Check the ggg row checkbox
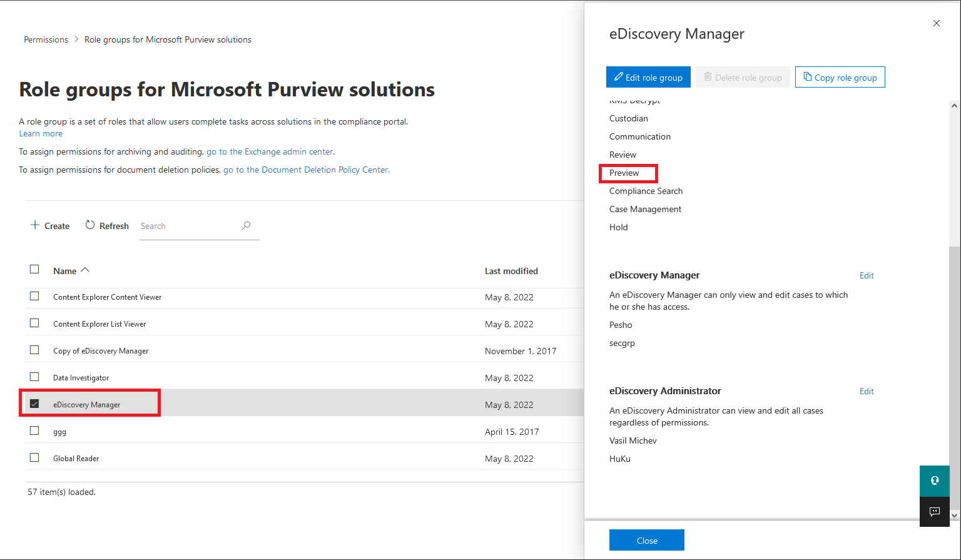Viewport: 961px width, 560px height. click(x=34, y=430)
